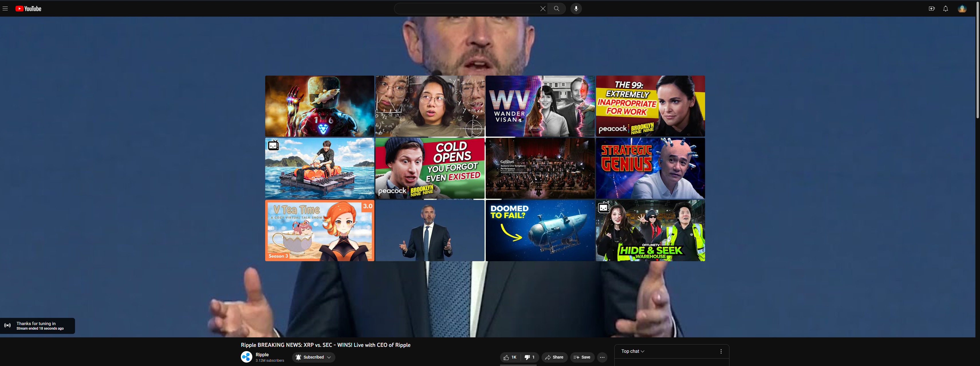Like the video with thumbs up
The width and height of the screenshot is (980, 366).
[x=510, y=357]
